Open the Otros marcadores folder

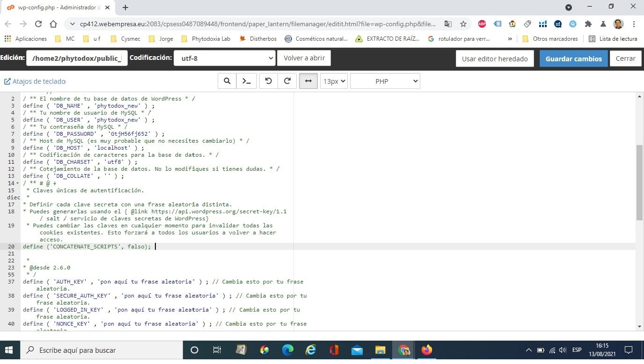click(x=550, y=39)
